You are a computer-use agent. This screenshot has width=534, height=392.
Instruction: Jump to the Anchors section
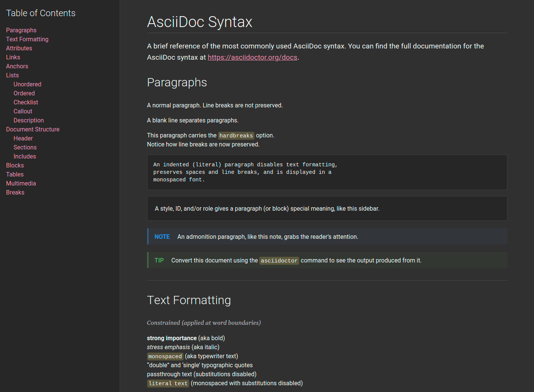(17, 66)
